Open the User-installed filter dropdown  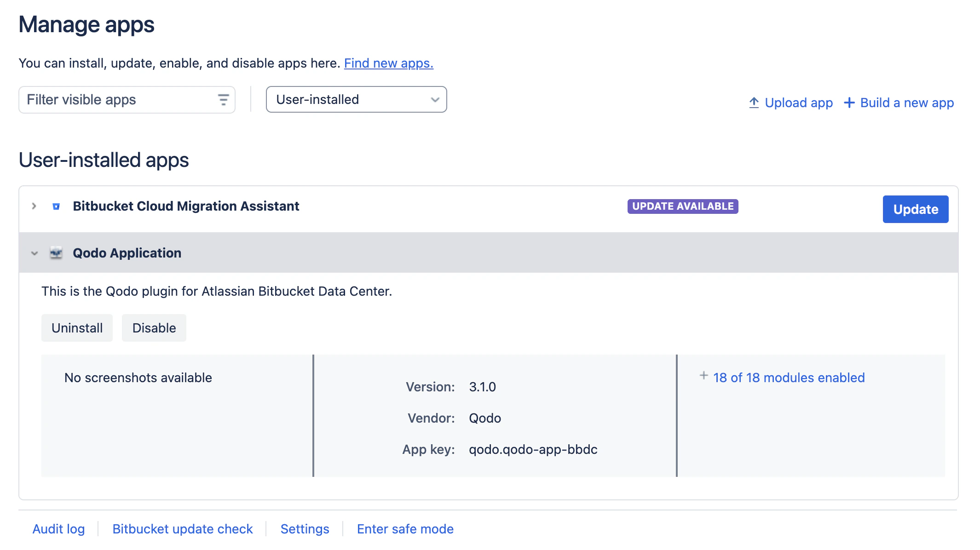click(x=356, y=99)
